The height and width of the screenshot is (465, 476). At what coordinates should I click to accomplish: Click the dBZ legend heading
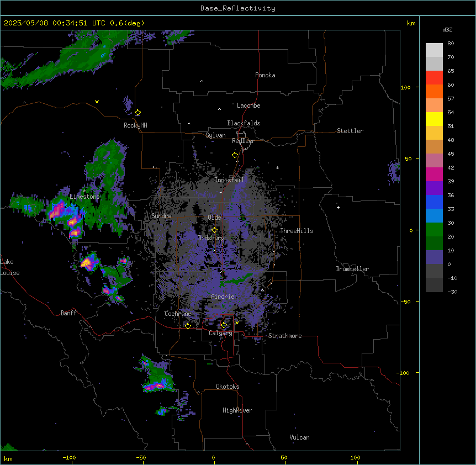447,30
